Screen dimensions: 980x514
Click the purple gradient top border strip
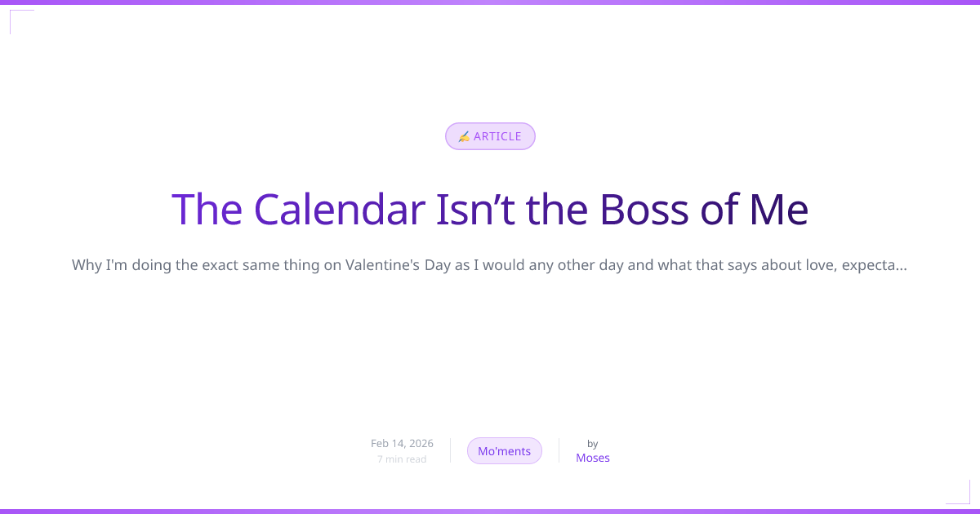tap(490, 2)
